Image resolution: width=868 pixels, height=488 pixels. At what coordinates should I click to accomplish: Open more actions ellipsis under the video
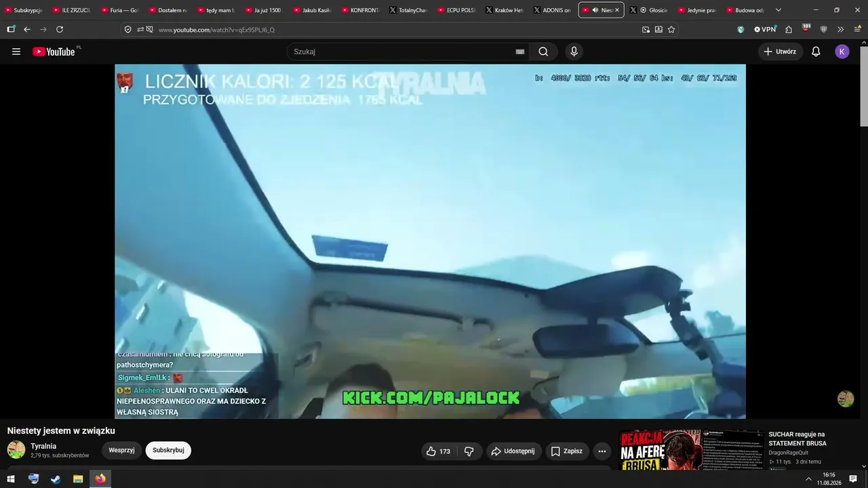(x=601, y=451)
